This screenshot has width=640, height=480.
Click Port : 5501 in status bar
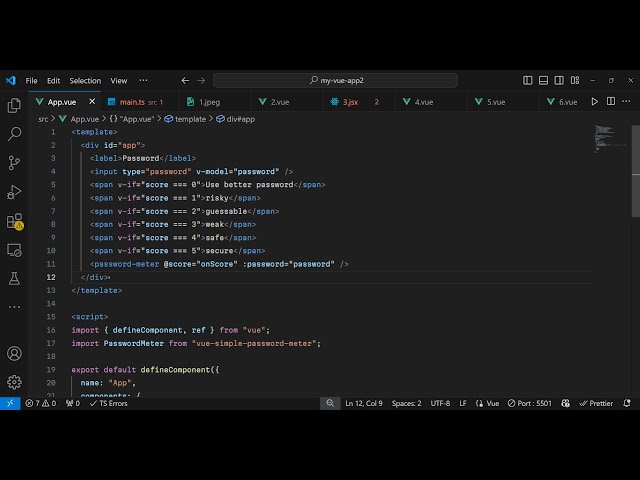pyautogui.click(x=529, y=403)
